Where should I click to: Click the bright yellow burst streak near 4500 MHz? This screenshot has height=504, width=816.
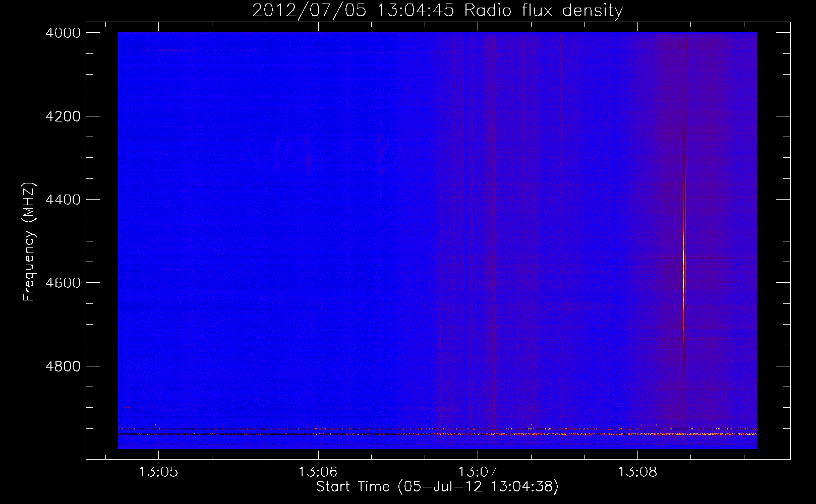[x=684, y=252]
